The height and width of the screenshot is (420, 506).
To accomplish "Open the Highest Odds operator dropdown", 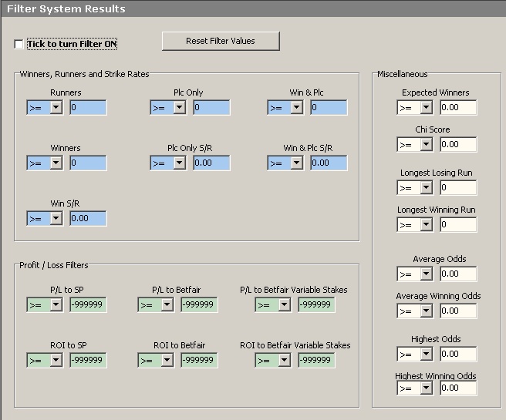I will point(415,354).
